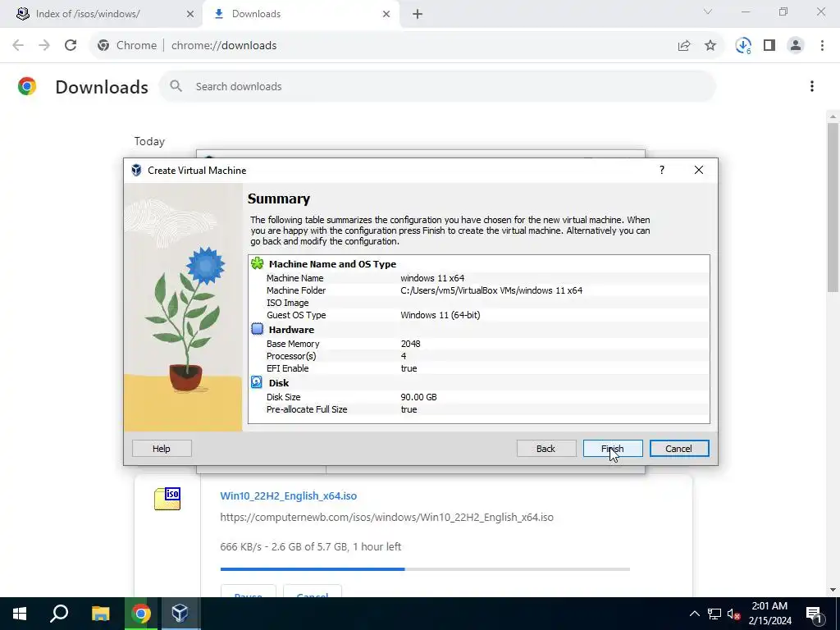Reload the Chrome page

(x=71, y=46)
